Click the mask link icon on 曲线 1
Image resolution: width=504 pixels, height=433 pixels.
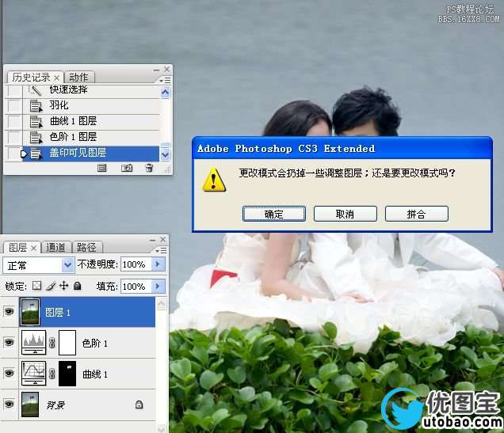[52, 374]
